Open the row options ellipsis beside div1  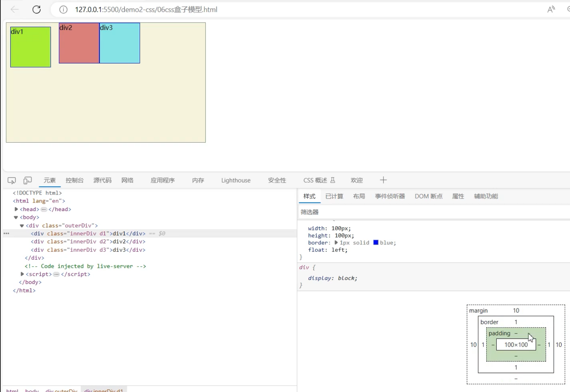point(6,234)
